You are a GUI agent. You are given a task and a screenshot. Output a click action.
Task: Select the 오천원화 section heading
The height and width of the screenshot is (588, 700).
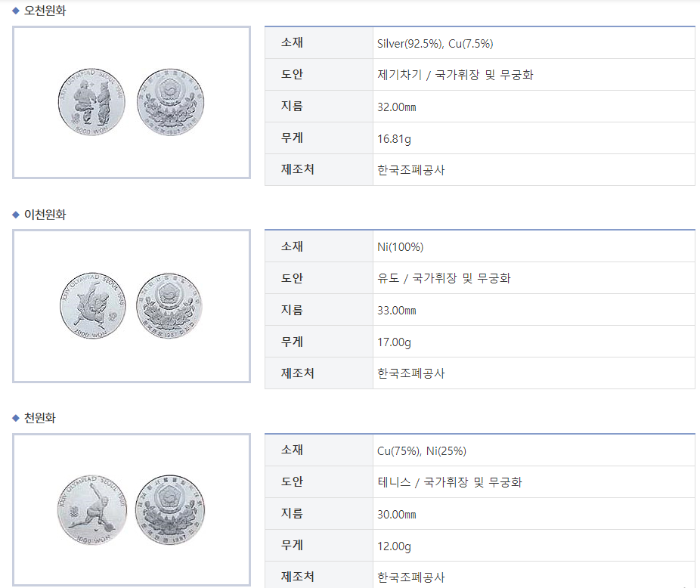pyautogui.click(x=45, y=11)
